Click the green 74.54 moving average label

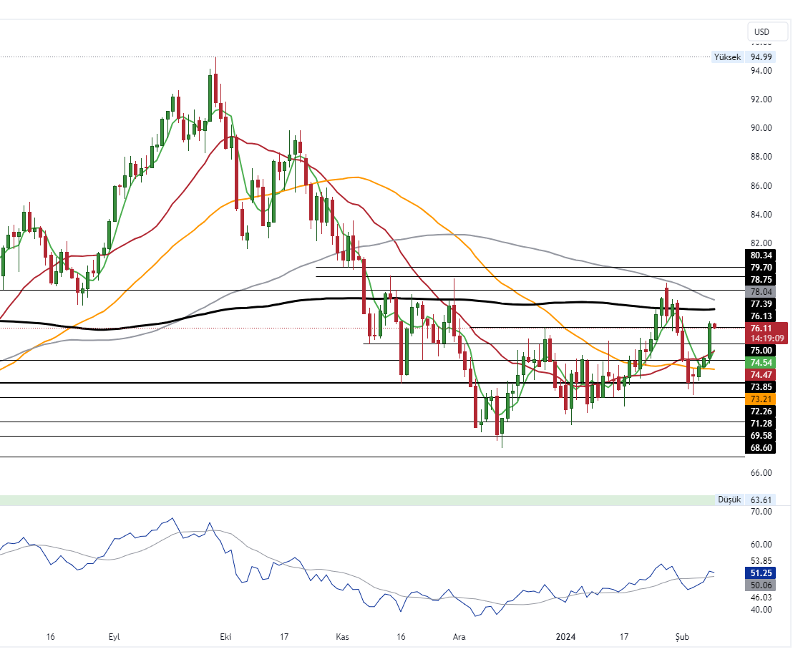[x=761, y=363]
